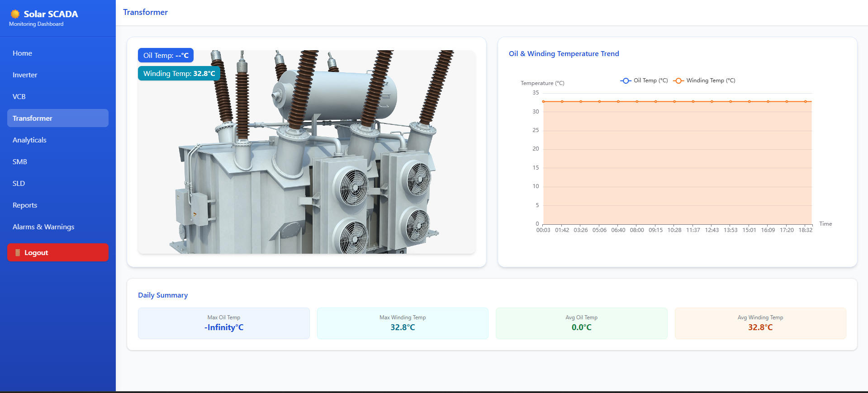
Task: Click the transformer 3D image
Action: [306, 163]
